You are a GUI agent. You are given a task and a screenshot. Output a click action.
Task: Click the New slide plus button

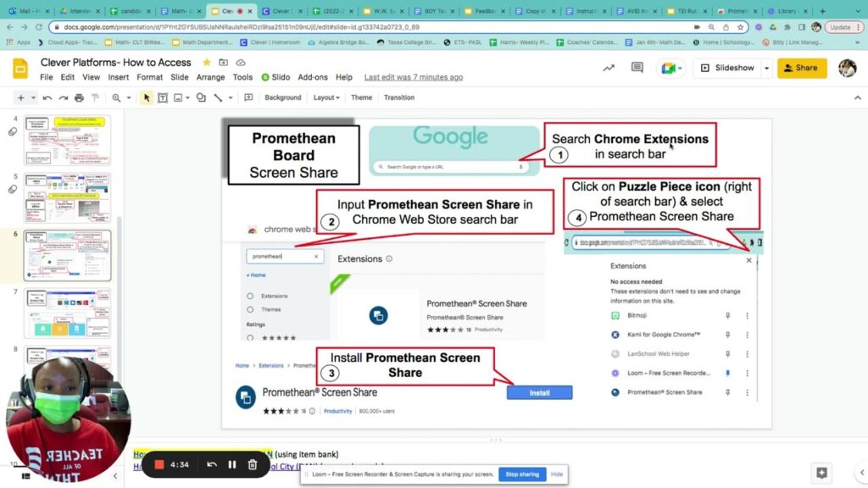pyautogui.click(x=20, y=98)
